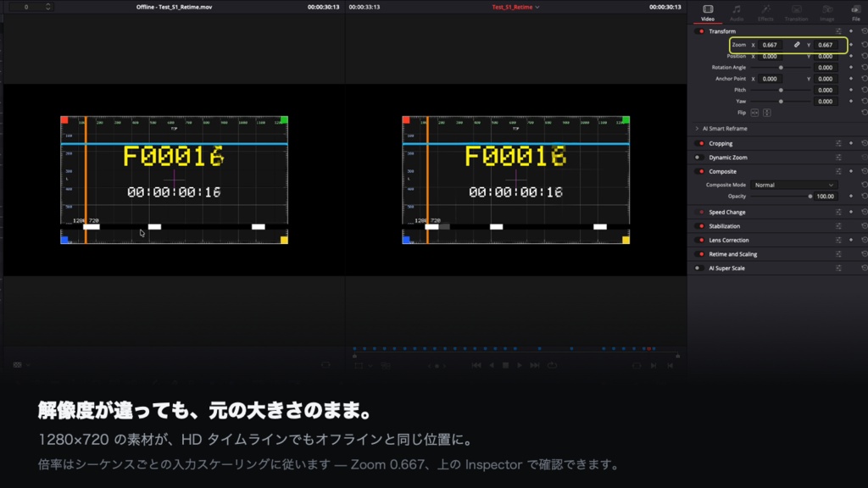Click the vertical Flip icon
This screenshot has height=488, width=868.
coord(766,113)
